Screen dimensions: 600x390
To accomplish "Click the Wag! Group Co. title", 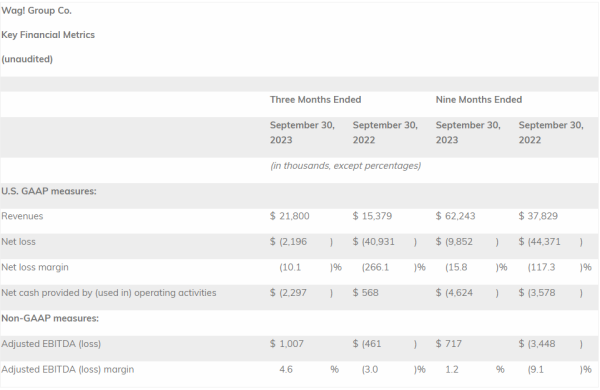I will (x=36, y=11).
